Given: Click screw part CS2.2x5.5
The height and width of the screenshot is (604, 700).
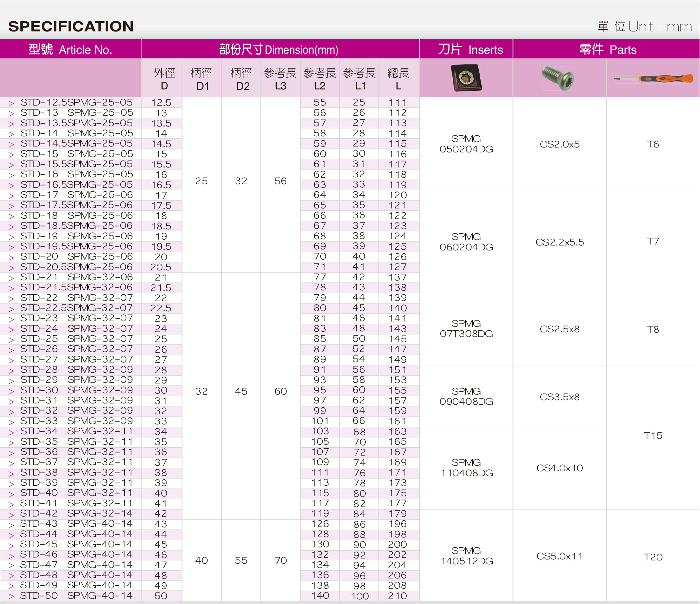Looking at the screenshot, I should point(559,242).
